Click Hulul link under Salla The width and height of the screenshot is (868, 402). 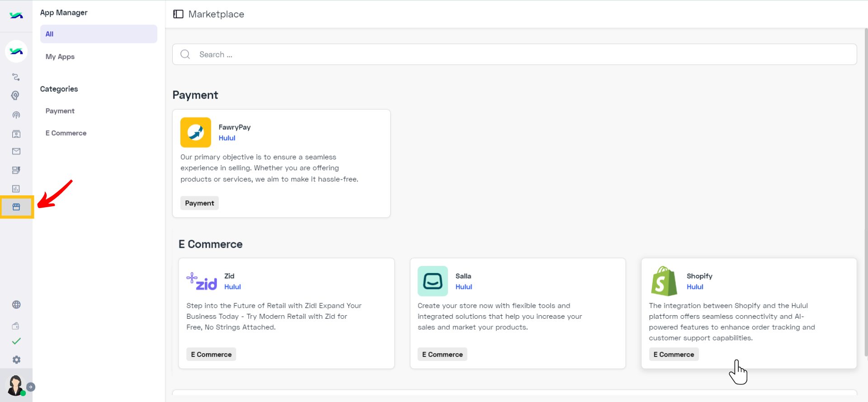[x=464, y=287]
